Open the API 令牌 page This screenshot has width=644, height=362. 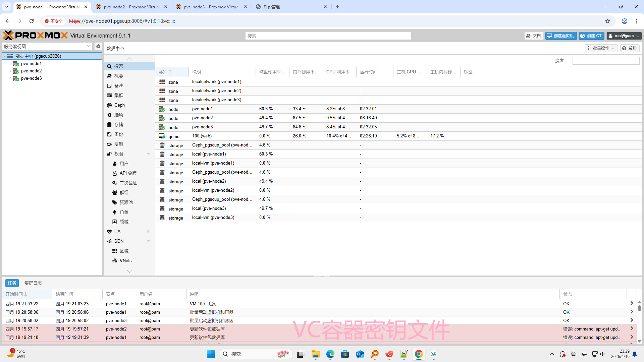(128, 173)
